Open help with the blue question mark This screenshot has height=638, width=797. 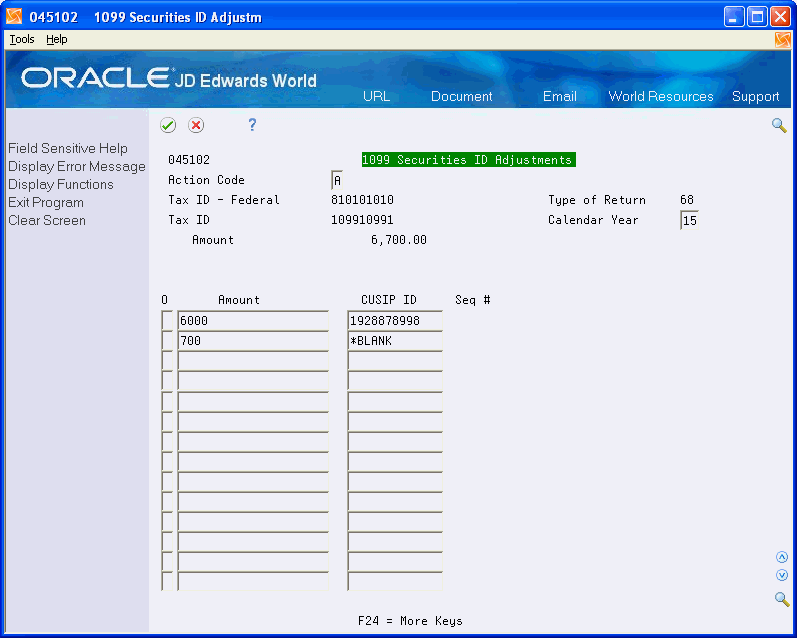(x=252, y=125)
